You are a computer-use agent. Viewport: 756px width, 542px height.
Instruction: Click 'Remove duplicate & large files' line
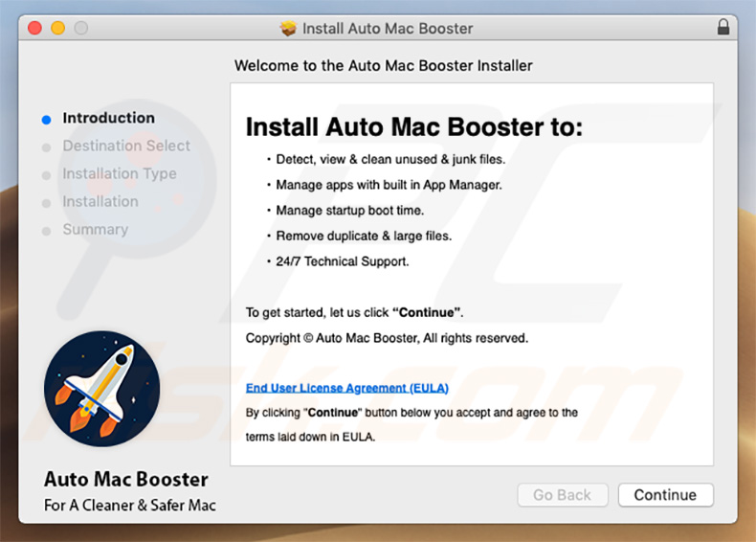(x=364, y=236)
